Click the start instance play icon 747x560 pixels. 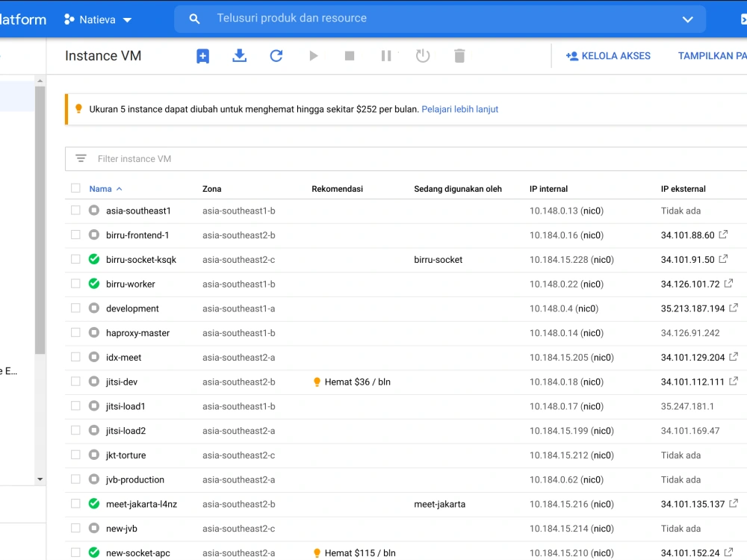coord(314,56)
